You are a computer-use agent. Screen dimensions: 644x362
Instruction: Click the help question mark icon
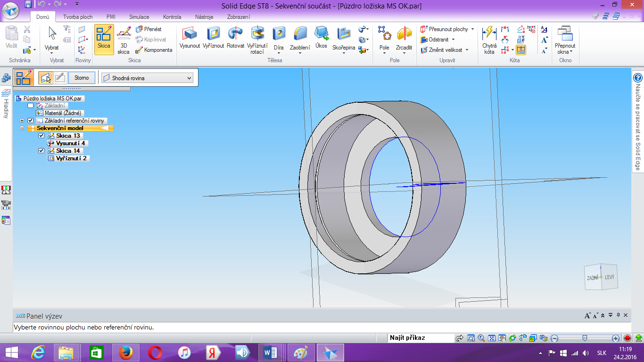coord(638,78)
